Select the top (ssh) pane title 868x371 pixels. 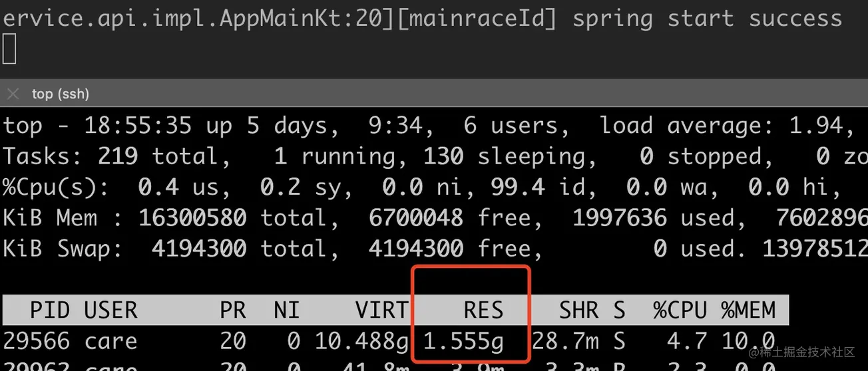point(61,94)
